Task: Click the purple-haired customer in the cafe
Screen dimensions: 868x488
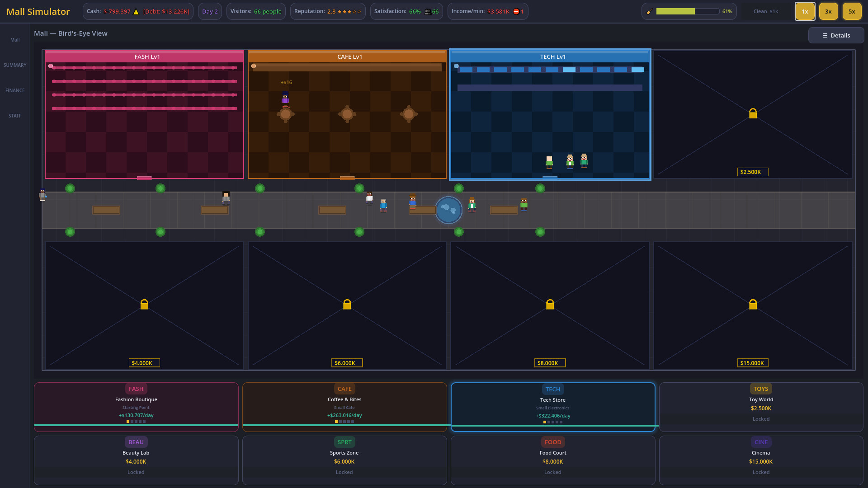Action: point(285,99)
